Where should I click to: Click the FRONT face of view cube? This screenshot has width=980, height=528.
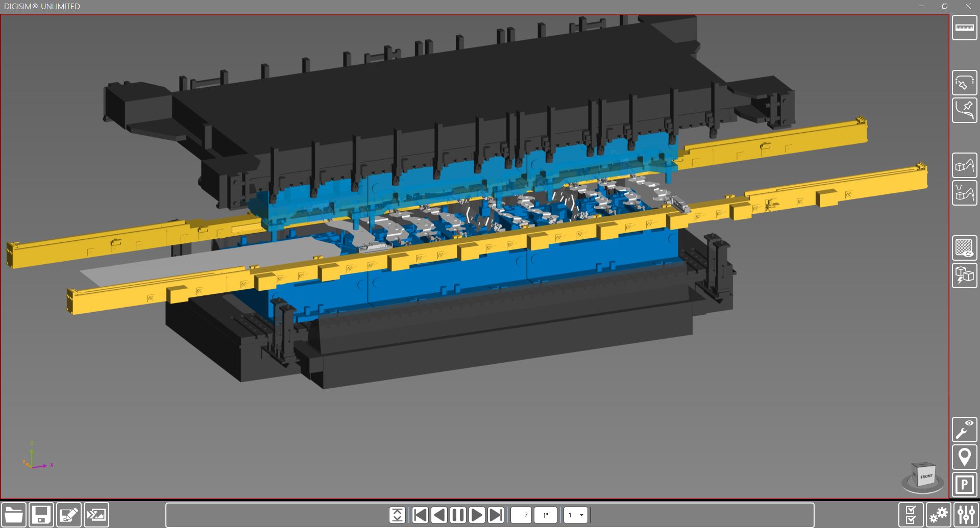point(926,476)
